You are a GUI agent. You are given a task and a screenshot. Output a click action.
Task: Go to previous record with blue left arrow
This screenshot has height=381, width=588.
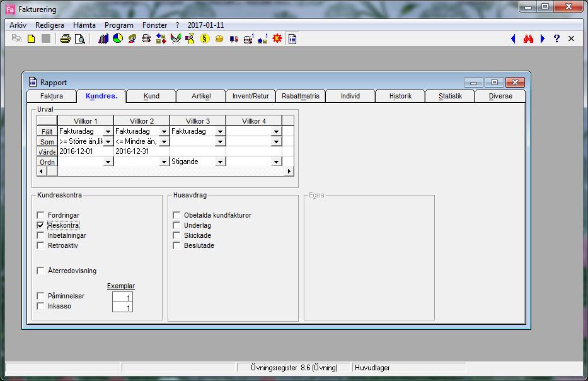tap(514, 38)
